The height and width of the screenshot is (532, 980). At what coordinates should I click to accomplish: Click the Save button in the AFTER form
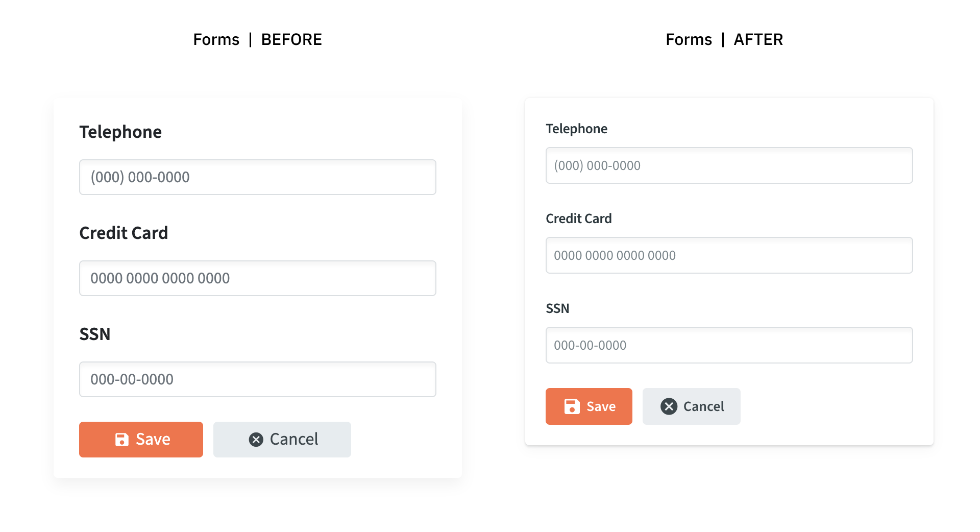[x=589, y=406]
